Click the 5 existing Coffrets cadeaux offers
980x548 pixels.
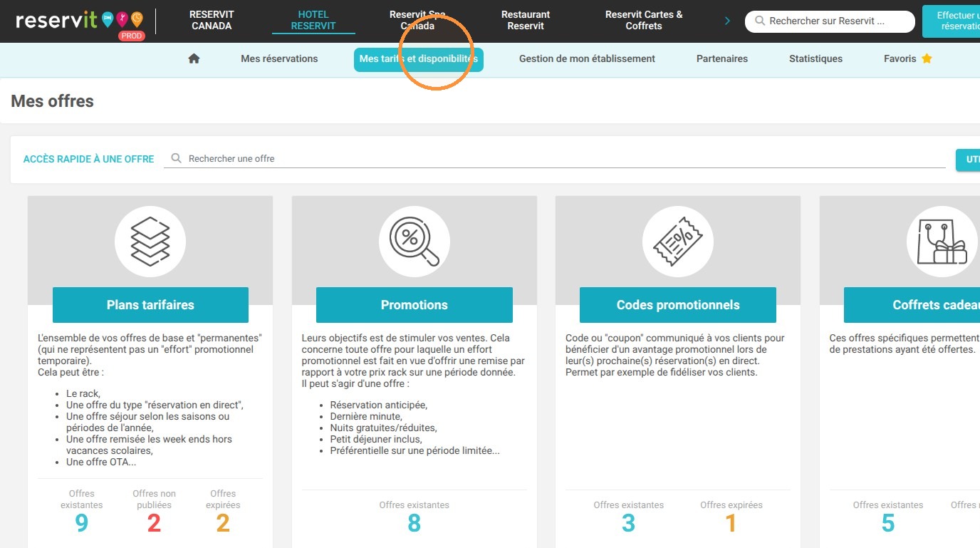point(888,524)
